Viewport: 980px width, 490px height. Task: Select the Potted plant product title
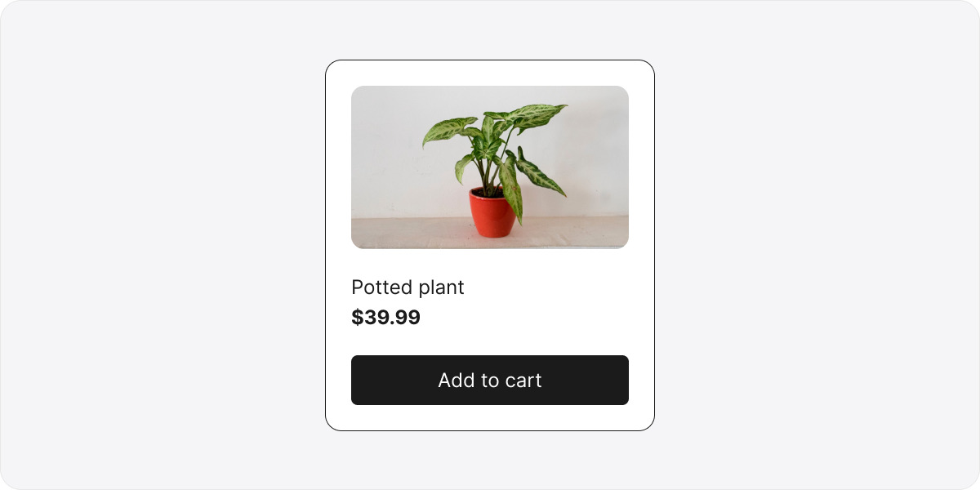tap(408, 287)
